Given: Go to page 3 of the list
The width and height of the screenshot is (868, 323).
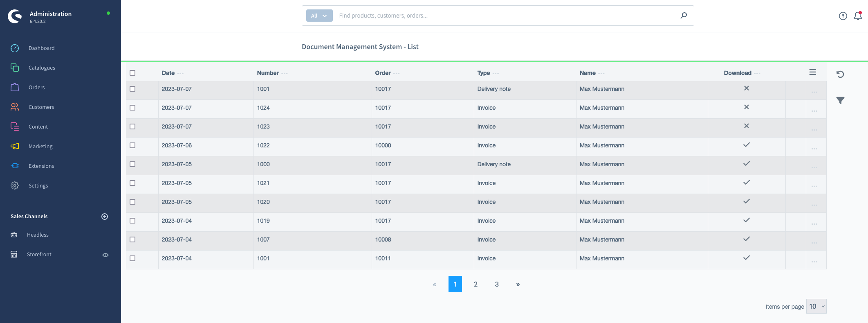Looking at the screenshot, I should 497,284.
